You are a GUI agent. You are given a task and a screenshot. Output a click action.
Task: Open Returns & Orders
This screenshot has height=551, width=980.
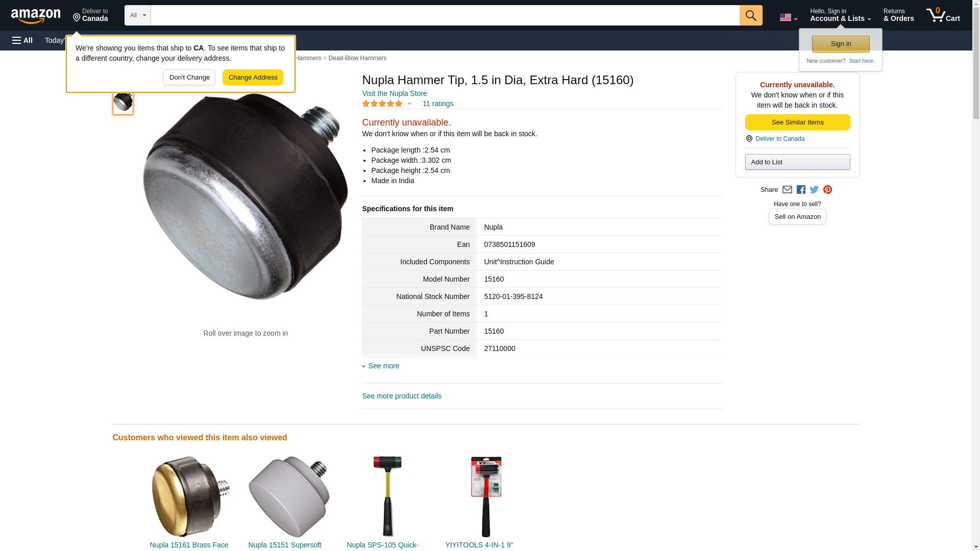[x=898, y=15]
